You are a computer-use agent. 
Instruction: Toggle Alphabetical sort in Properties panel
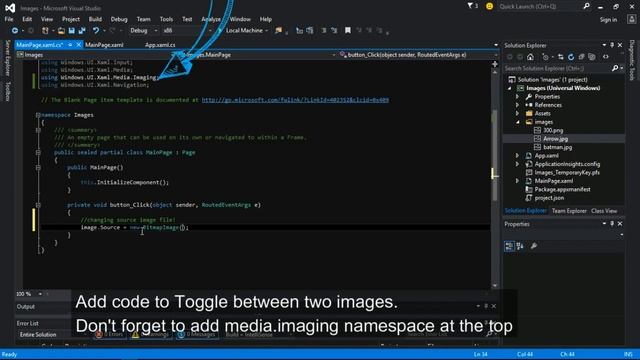pos(520,246)
